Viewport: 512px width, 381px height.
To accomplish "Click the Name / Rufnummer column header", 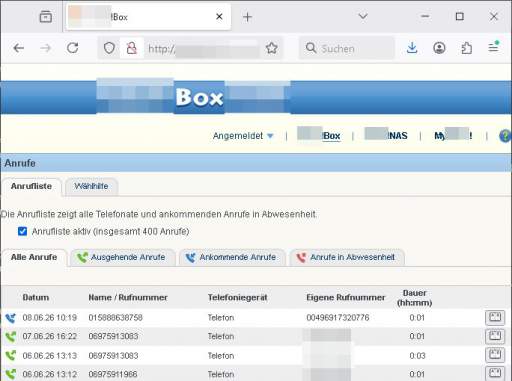I will 128,297.
